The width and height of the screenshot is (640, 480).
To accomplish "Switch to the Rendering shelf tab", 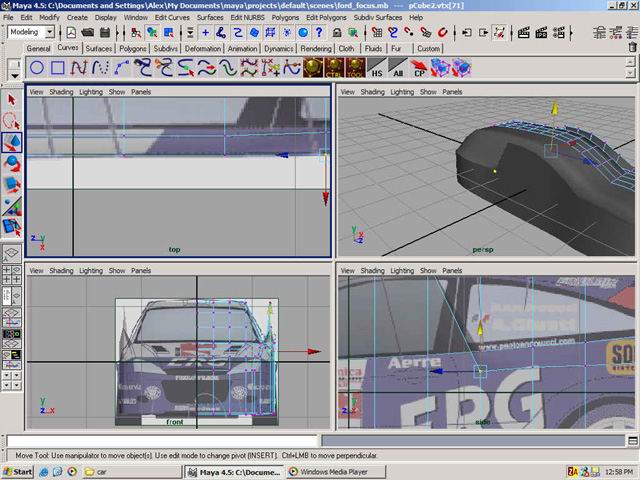I will coord(315,48).
